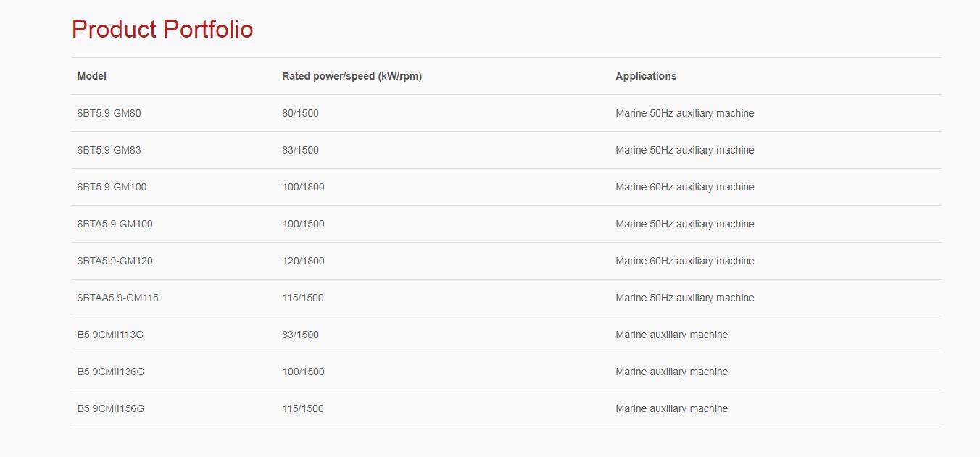
Task: Click the 6BTA5.9-GM120 model cell
Action: coord(115,261)
